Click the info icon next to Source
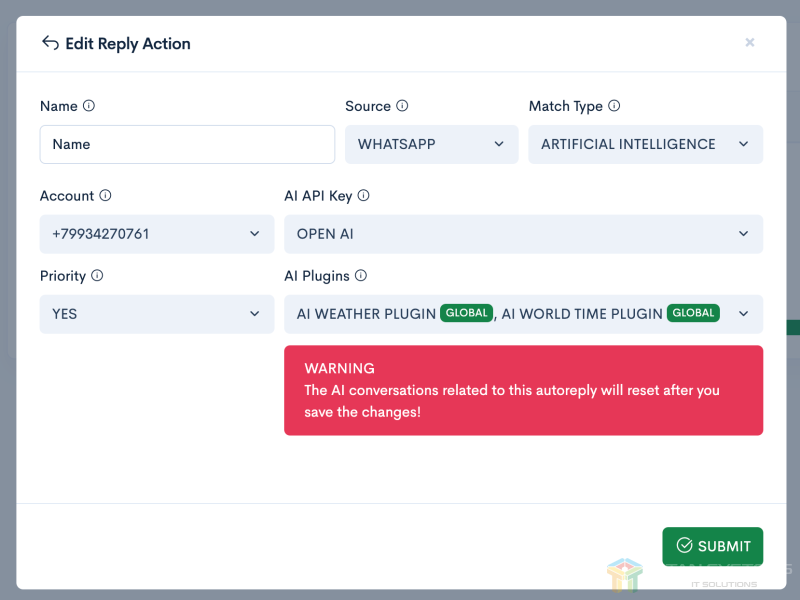Viewport: 800px width, 600px height. coord(402,106)
